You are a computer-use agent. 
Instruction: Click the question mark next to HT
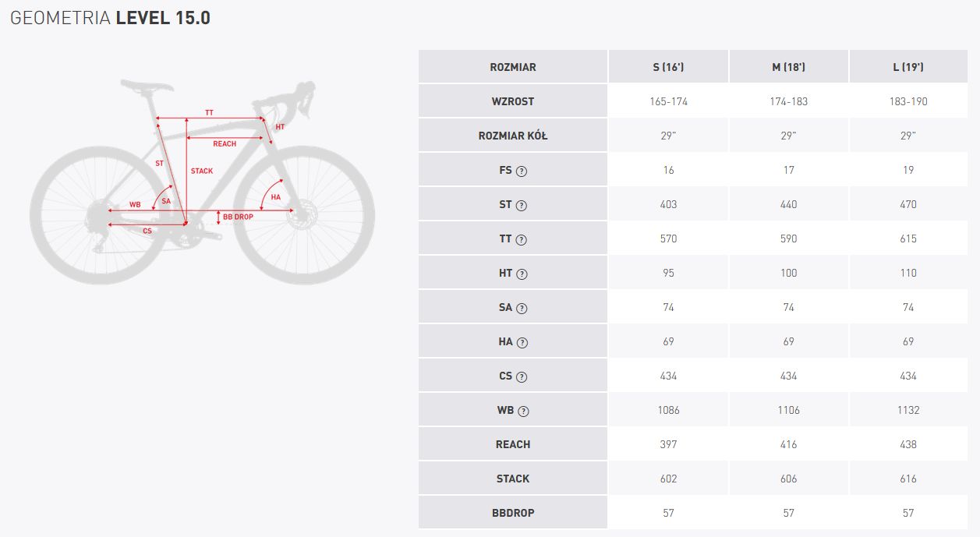pyautogui.click(x=522, y=274)
